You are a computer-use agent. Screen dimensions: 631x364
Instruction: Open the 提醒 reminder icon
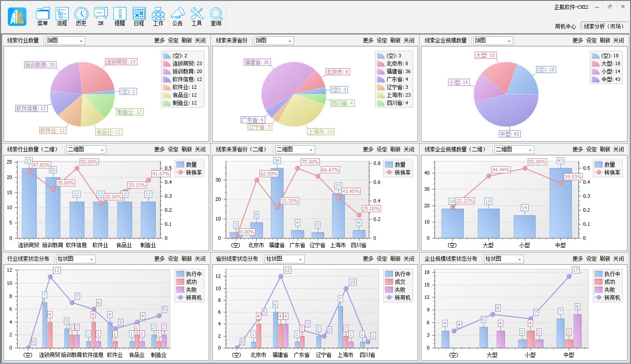pyautogui.click(x=119, y=17)
